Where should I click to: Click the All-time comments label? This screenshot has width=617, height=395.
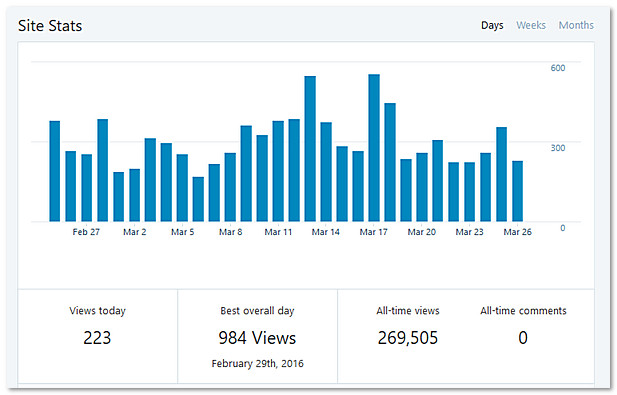[x=523, y=311]
